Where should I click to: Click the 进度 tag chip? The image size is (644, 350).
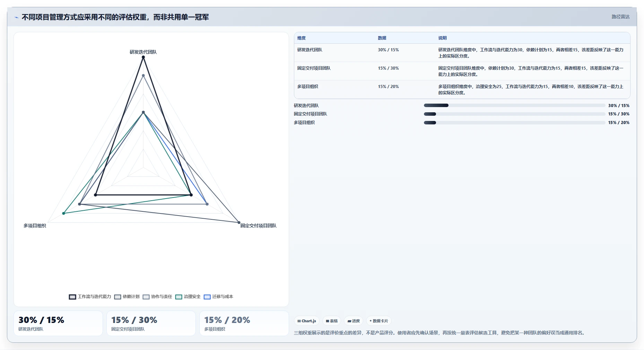[354, 321]
